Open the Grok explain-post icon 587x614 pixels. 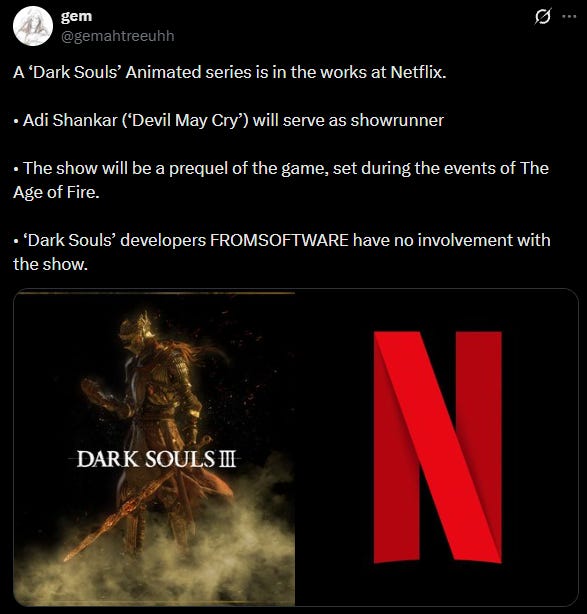543,16
